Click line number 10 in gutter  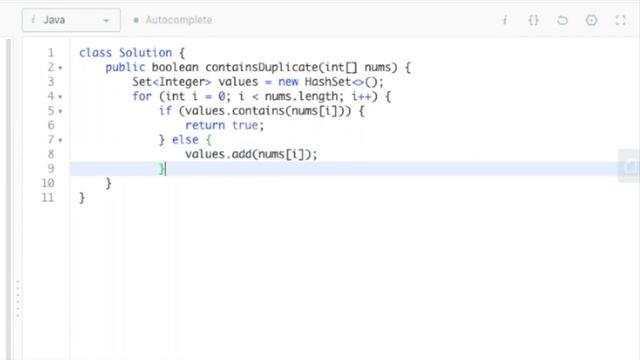tap(48, 183)
